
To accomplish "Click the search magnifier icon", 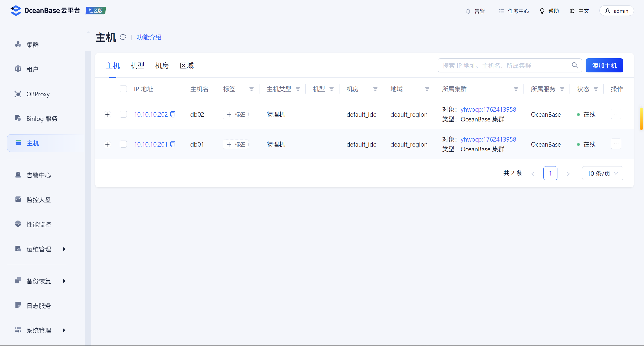I will 575,66.
